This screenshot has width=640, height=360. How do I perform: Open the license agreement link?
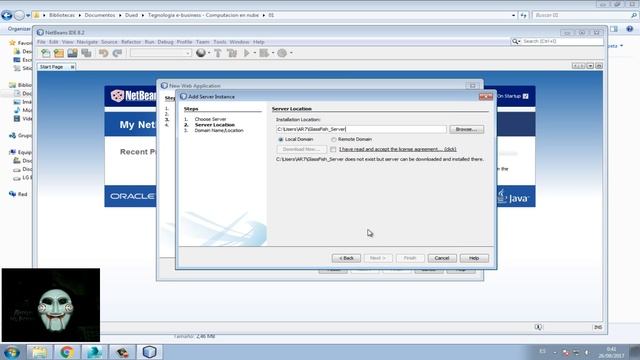[398, 149]
